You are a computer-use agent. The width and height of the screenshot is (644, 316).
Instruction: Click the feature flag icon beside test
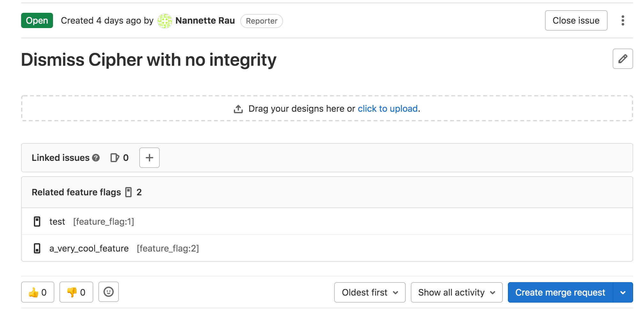coord(37,221)
